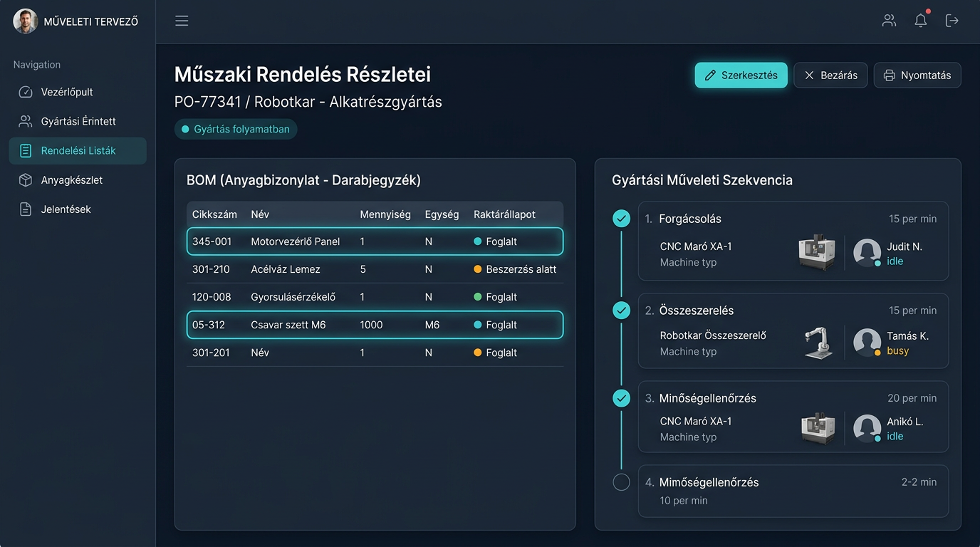Click the Anyagkészlet box icon

pyautogui.click(x=26, y=180)
